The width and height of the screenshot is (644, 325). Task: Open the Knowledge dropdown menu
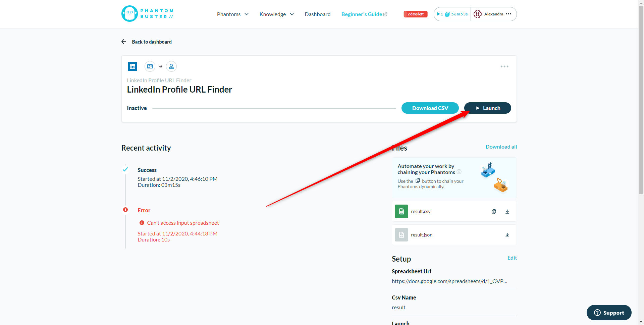[276, 14]
